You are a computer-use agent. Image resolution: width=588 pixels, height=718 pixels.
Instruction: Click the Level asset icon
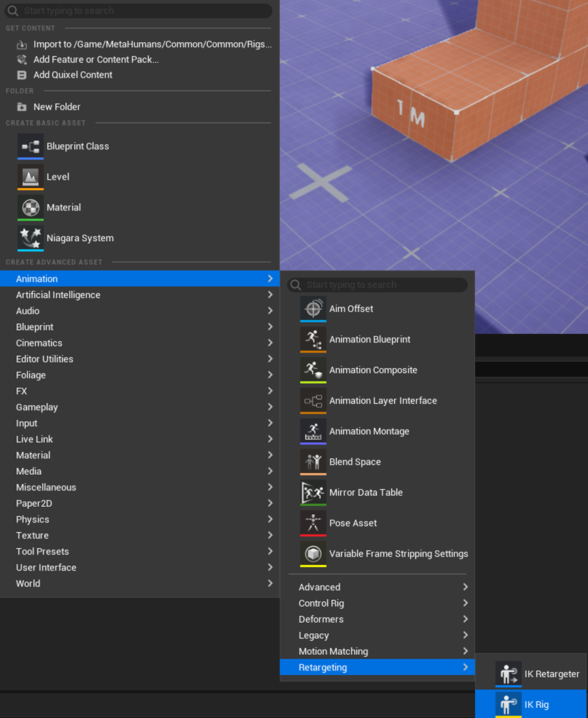click(31, 177)
